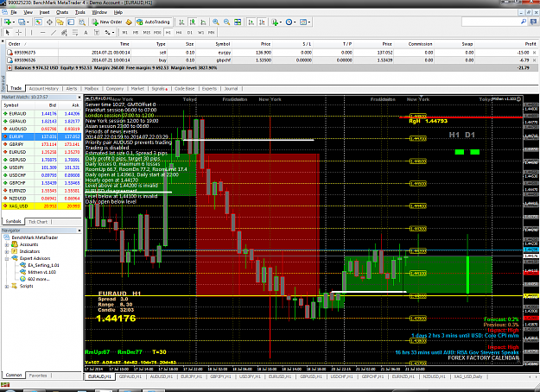Screen dimensions: 540x392
Task: Select the vertical line drawing tool
Action: (x=31, y=32)
